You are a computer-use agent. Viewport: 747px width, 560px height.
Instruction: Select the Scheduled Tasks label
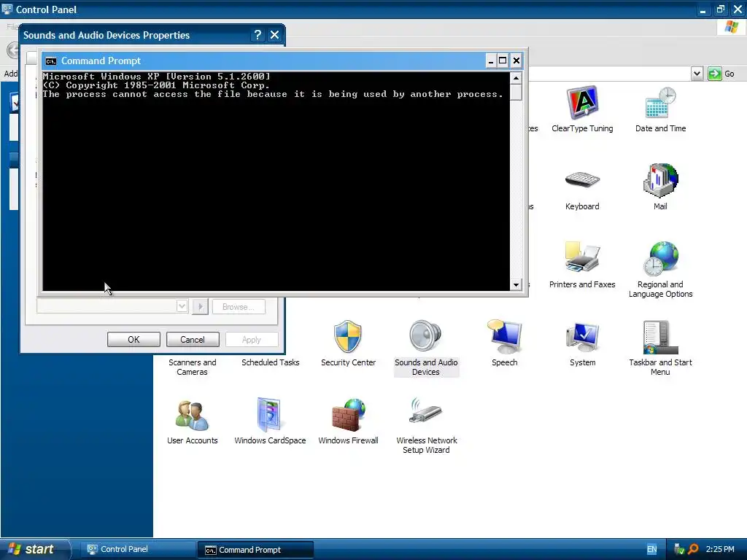tap(270, 362)
